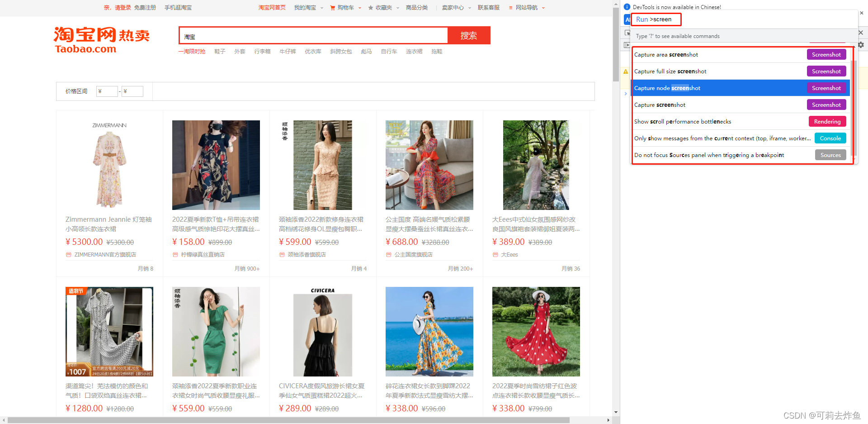Click the maximum price ¥ input
Viewport: 868px width, 424px height.
[132, 91]
